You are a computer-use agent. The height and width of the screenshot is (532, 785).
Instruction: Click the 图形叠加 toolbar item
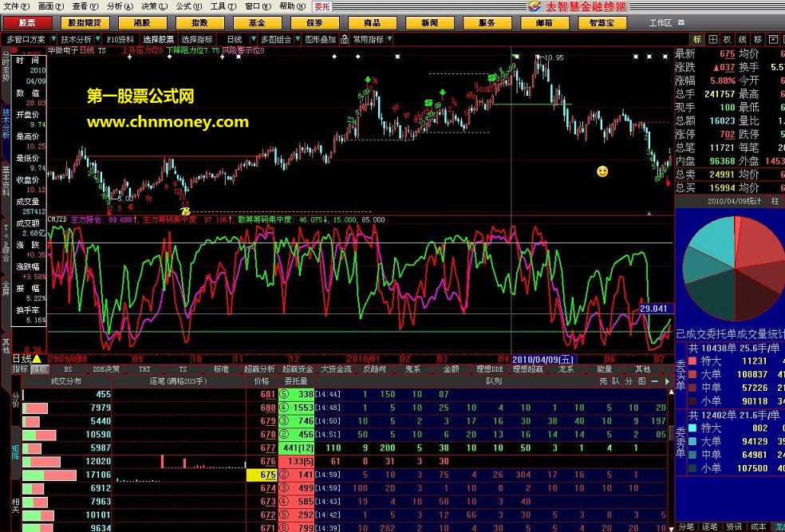pyautogui.click(x=321, y=39)
